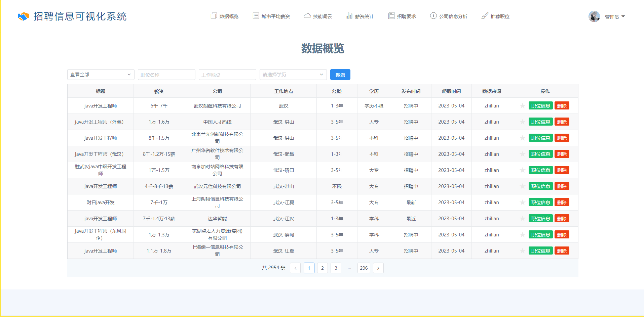Click the next page arrow
The image size is (644, 317).
pyautogui.click(x=378, y=268)
